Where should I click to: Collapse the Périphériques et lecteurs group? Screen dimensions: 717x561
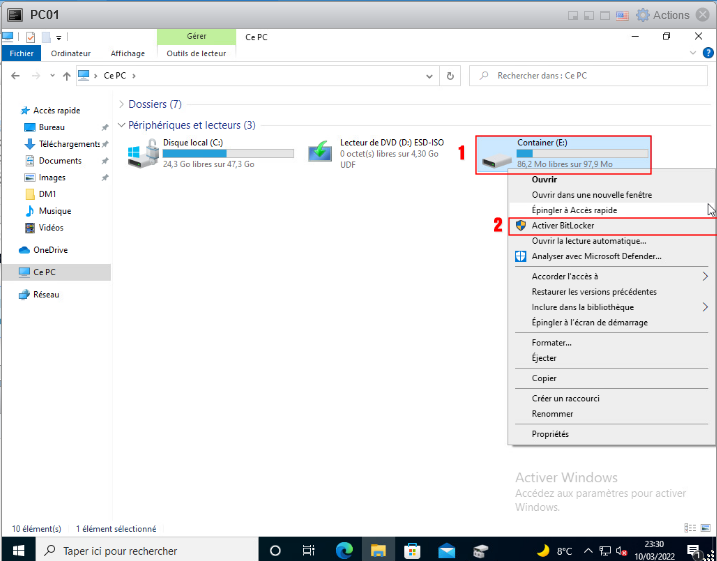tap(121, 125)
